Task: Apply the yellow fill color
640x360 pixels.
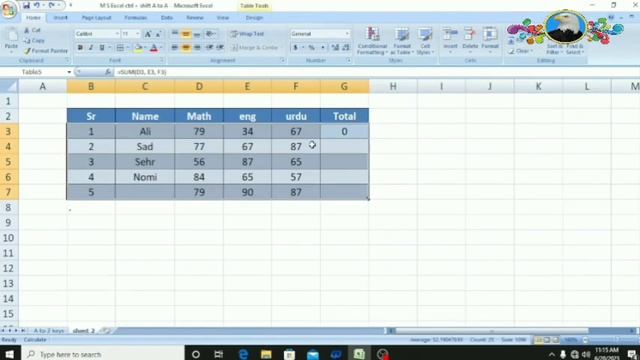Action: pos(138,48)
